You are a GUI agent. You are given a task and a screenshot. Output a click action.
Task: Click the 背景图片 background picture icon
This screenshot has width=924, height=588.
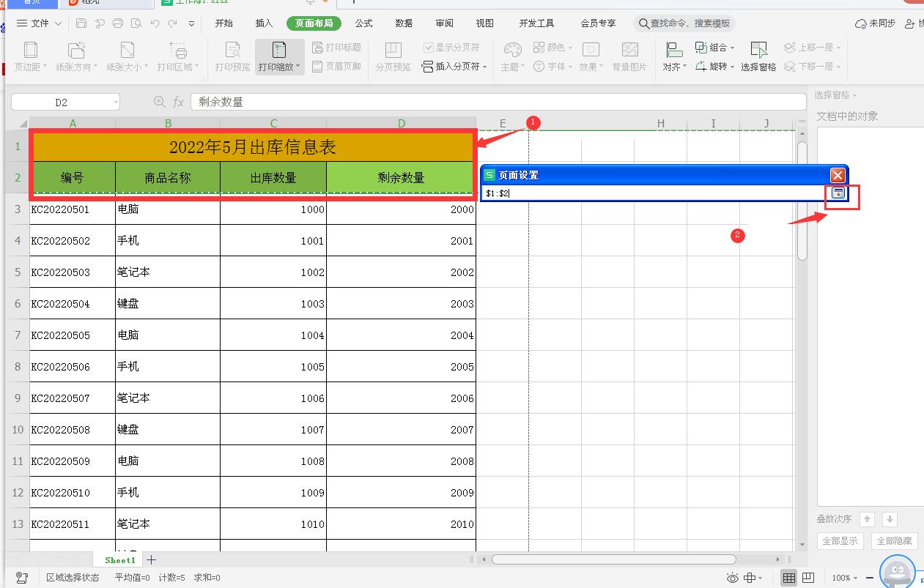[x=629, y=54]
